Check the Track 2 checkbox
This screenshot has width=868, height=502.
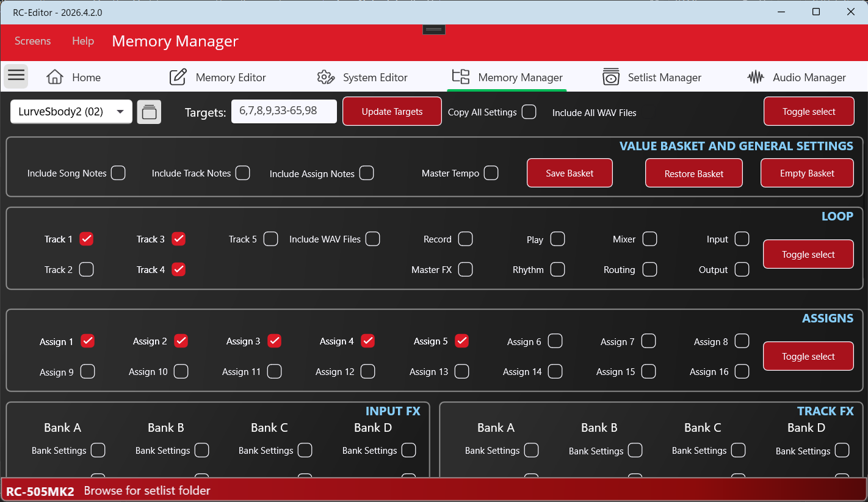click(87, 269)
